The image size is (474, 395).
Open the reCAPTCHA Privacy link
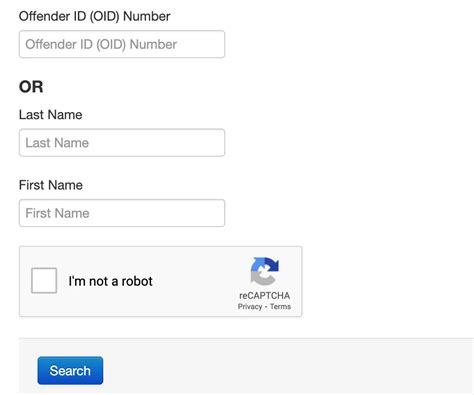pos(250,307)
